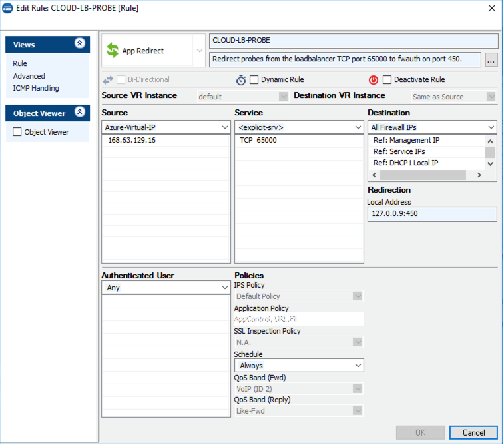The width and height of the screenshot is (504, 445).
Task: Click the rule description text field
Action: [345, 59]
